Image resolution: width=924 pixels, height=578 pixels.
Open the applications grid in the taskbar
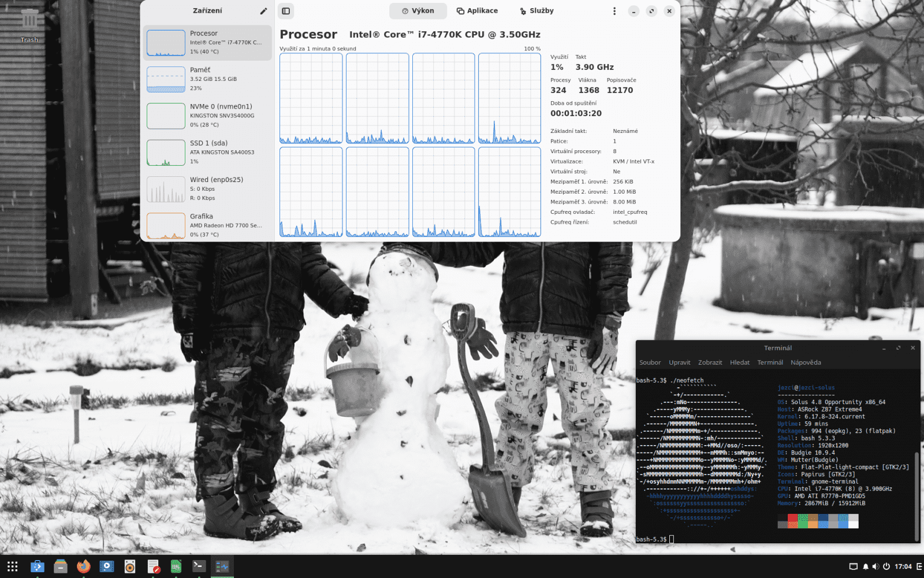(x=13, y=566)
